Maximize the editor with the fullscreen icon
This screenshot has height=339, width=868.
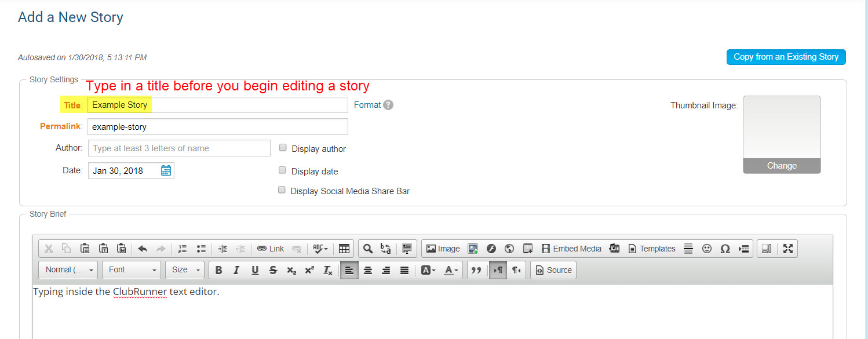click(788, 249)
